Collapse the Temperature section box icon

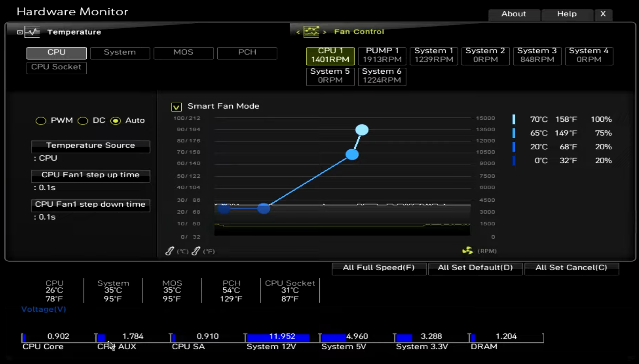click(20, 32)
